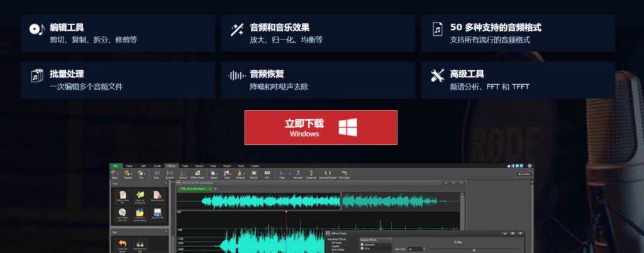Toggle the Distortion checkbox in Applied Effects
The width and height of the screenshot is (644, 253).
[362, 244]
